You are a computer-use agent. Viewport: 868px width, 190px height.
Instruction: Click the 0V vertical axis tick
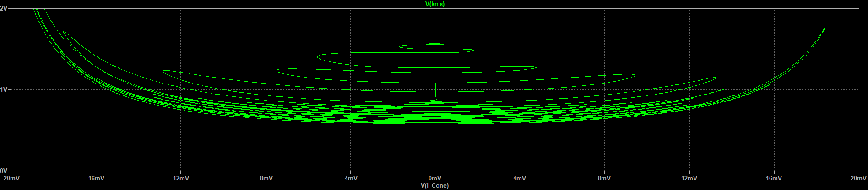click(x=4, y=171)
